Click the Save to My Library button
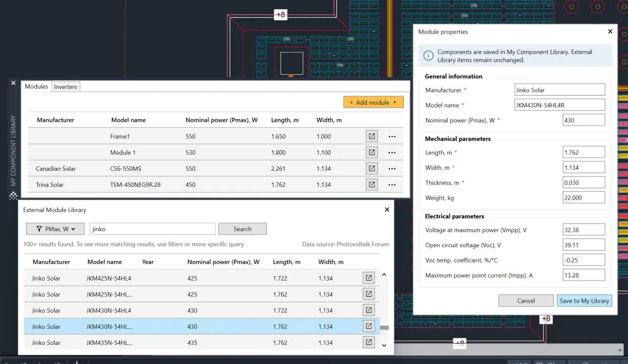The width and height of the screenshot is (628, 364). [584, 300]
